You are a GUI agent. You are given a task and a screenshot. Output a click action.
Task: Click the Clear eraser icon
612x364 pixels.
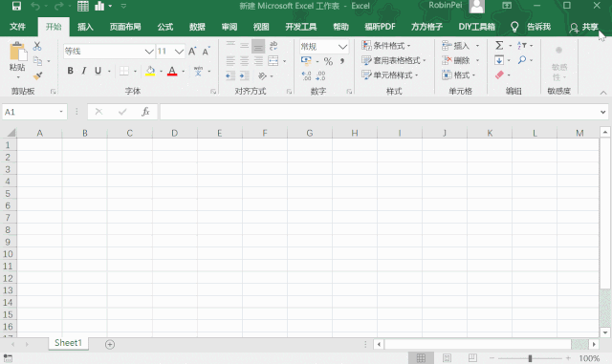tap(499, 75)
